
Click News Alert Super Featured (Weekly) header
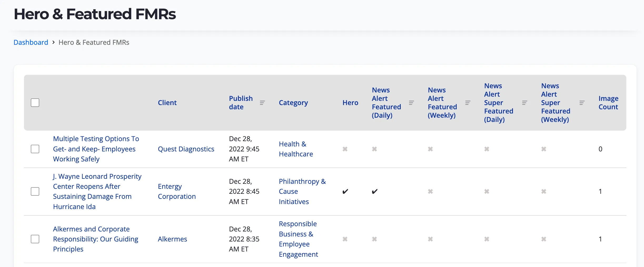pyautogui.click(x=556, y=103)
